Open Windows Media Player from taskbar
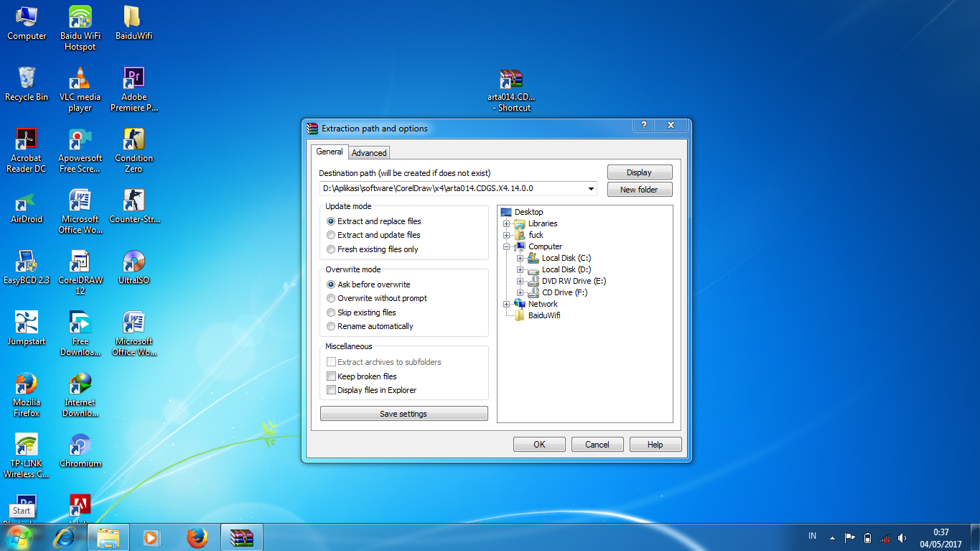The width and height of the screenshot is (980, 551). point(151,537)
